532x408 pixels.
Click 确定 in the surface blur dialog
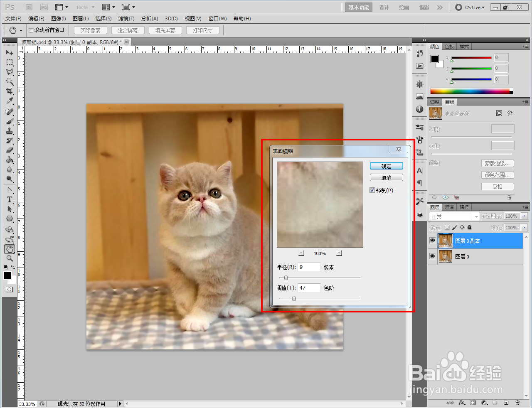[x=387, y=166]
